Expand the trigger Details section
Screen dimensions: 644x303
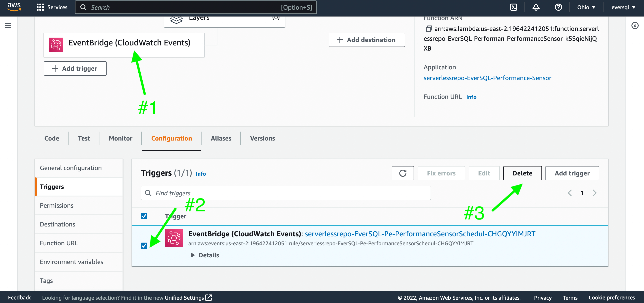[x=205, y=255]
